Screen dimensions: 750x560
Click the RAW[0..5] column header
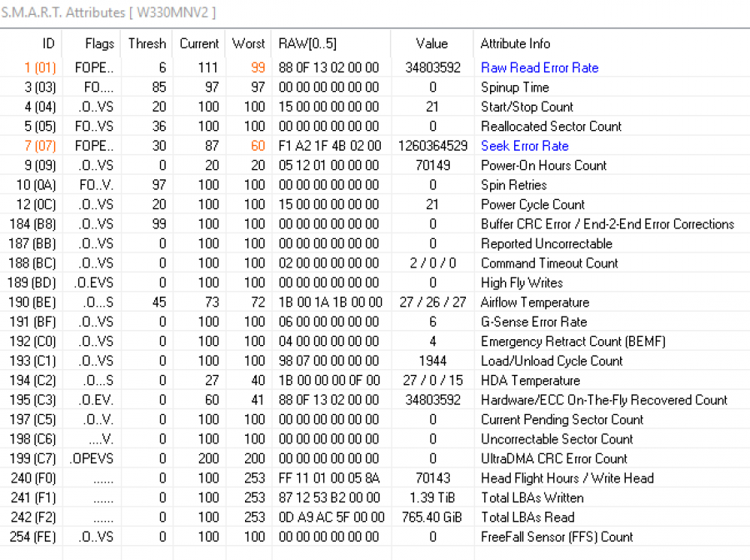tap(307, 43)
